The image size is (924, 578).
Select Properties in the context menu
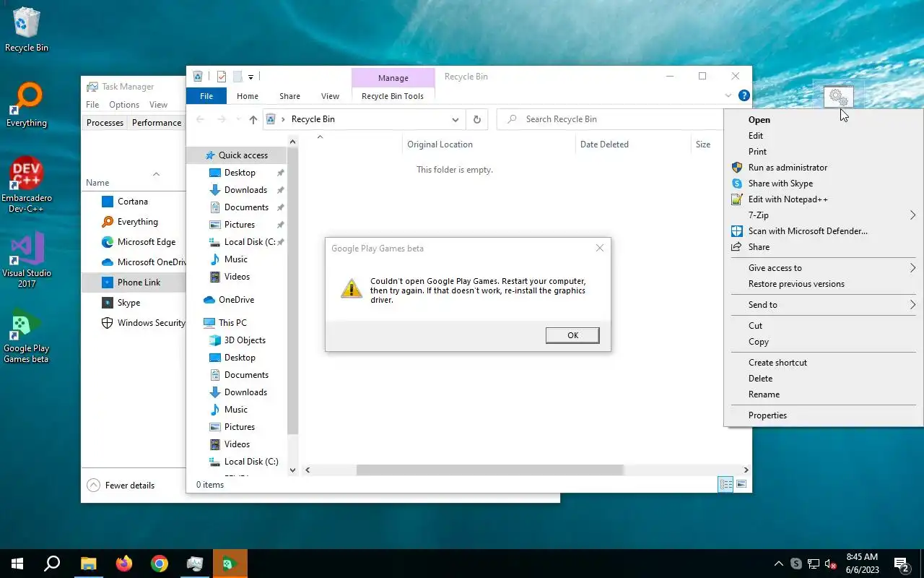point(823,415)
